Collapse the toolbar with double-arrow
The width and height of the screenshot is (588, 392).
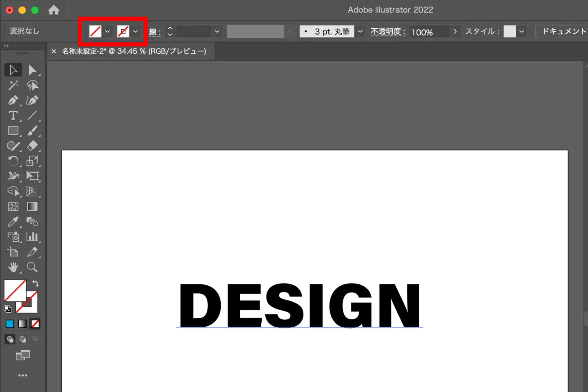7,46
